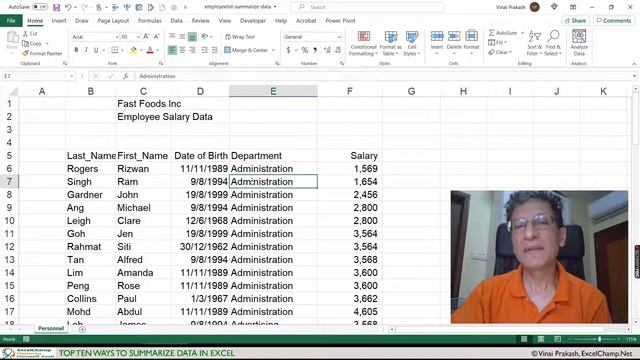Increase font size with the larger A icon
Screen dimensions: 640x360
point(146,37)
